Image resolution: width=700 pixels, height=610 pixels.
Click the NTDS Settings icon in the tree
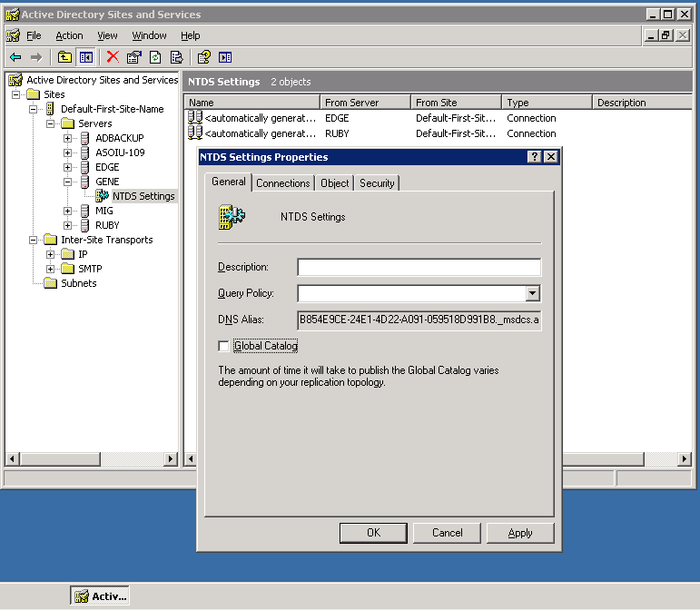[x=103, y=196]
